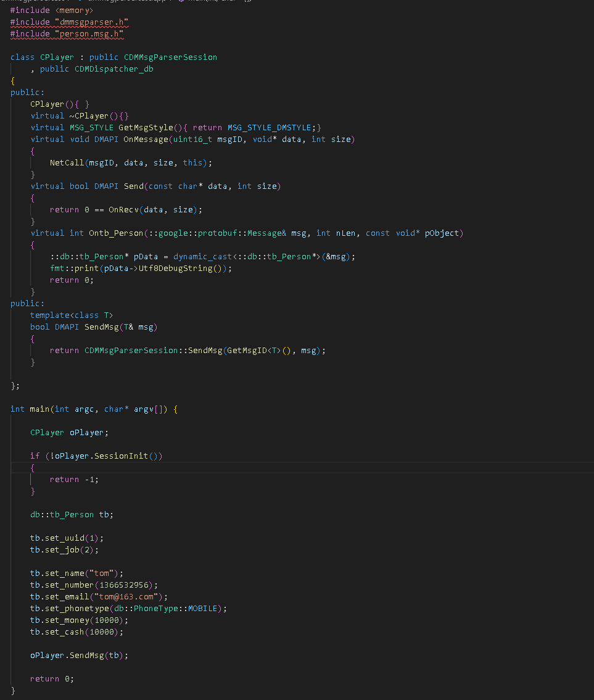Image resolution: width=594 pixels, height=700 pixels.
Task: Click the "db::tb_Person tb;" line
Action: [x=72, y=515]
